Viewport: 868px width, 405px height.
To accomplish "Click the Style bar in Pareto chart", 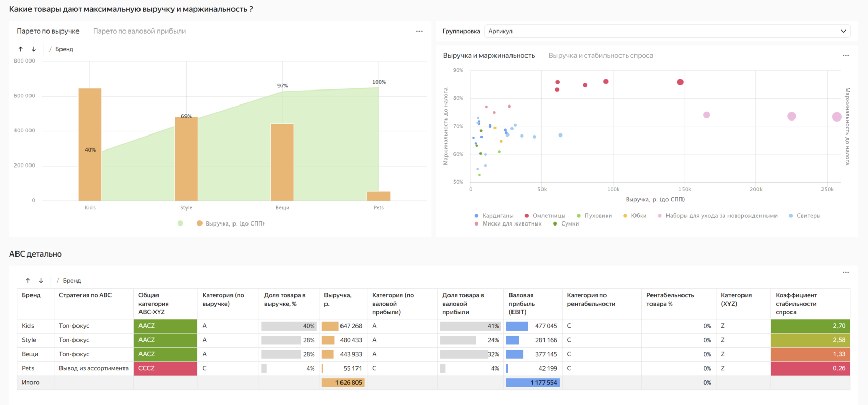I will click(x=186, y=159).
